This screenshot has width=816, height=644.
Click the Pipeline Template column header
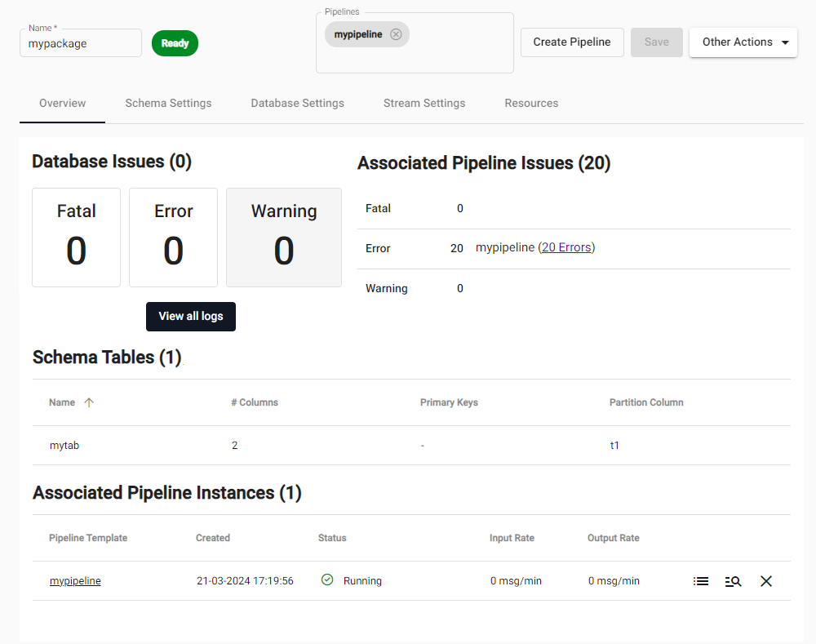tap(88, 538)
